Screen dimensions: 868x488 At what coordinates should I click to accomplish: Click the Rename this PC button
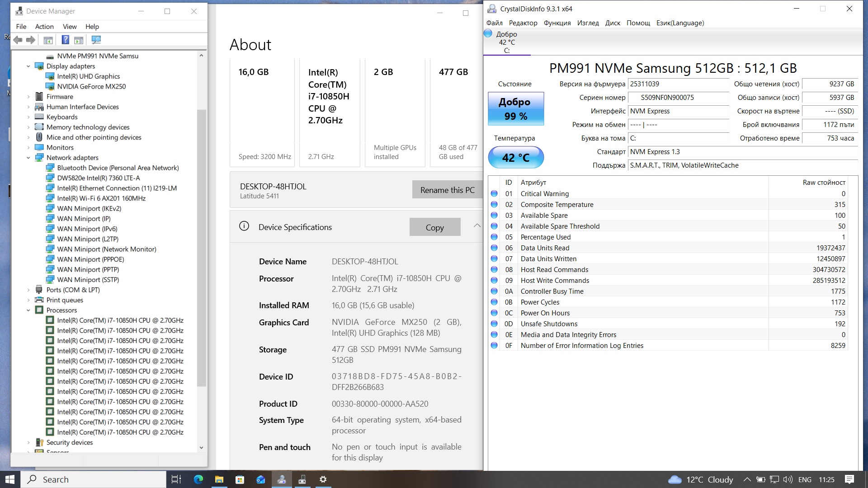click(x=447, y=190)
